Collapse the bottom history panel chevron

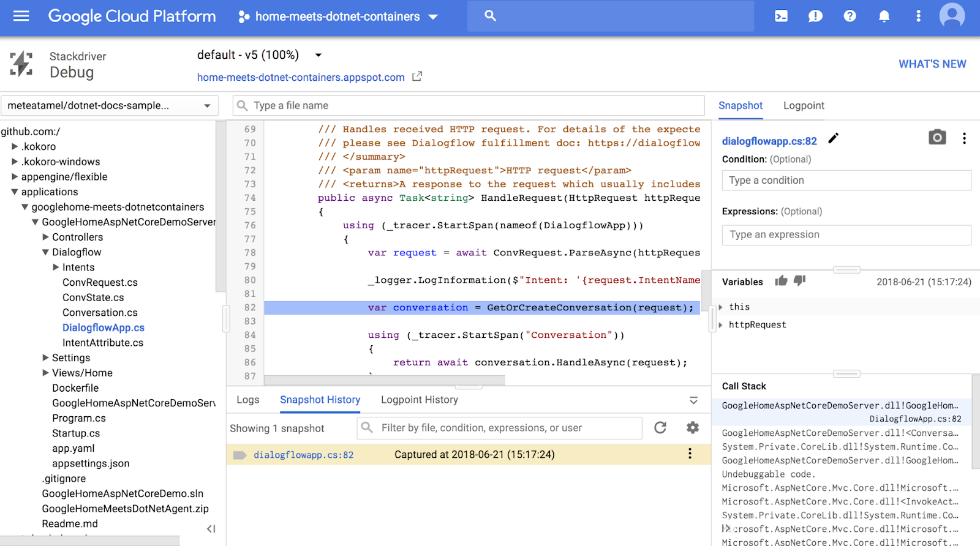click(x=693, y=400)
